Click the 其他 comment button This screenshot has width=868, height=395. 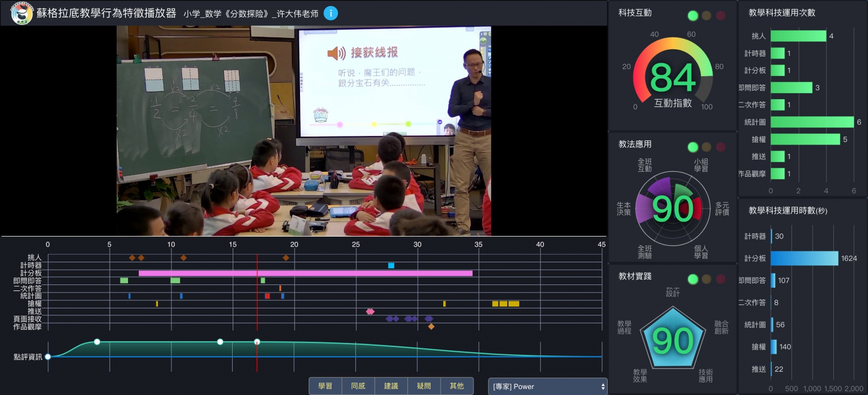tap(457, 386)
